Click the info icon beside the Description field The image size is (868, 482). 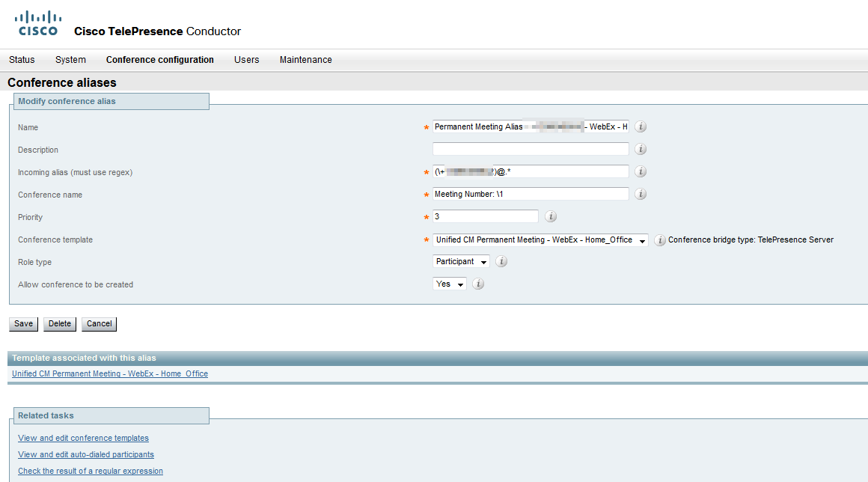(641, 149)
